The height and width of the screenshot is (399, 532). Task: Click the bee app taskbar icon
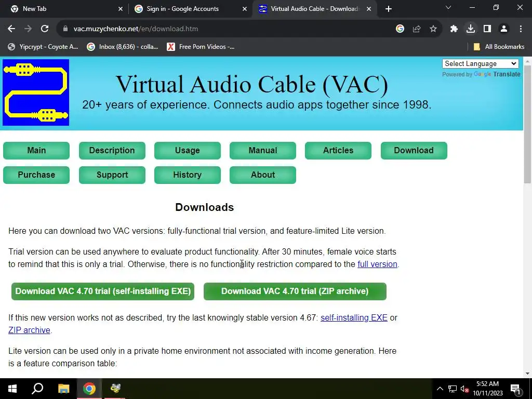(x=115, y=389)
